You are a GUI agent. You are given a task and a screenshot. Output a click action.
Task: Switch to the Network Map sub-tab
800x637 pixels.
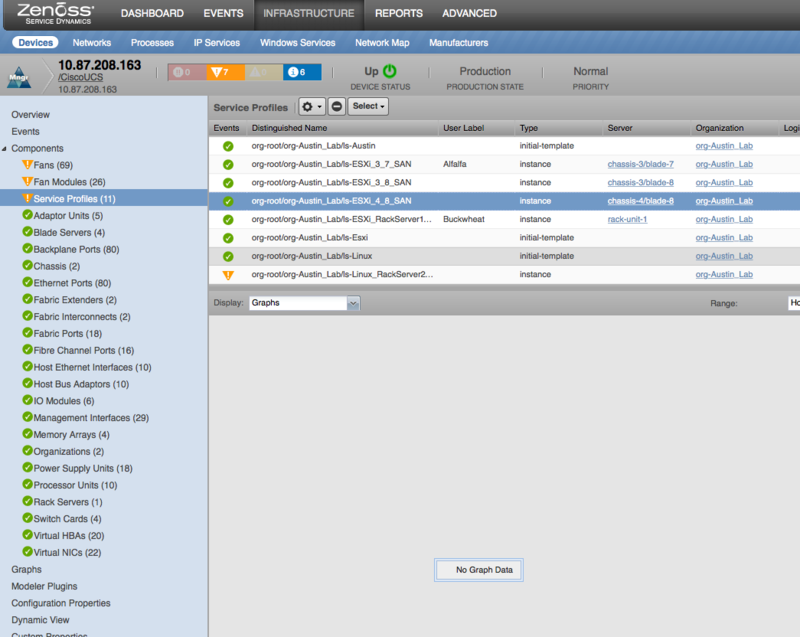coord(382,43)
